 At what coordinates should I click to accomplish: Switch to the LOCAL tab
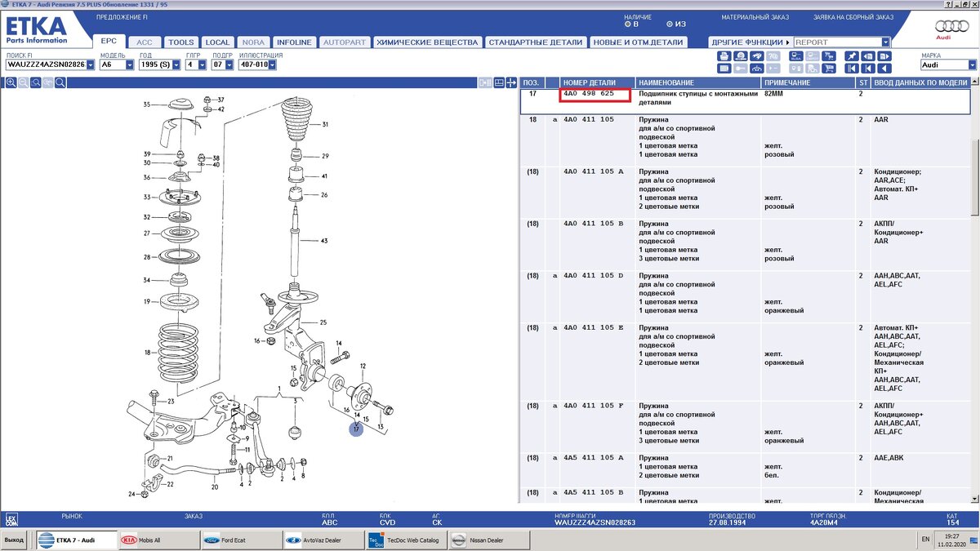(x=217, y=42)
